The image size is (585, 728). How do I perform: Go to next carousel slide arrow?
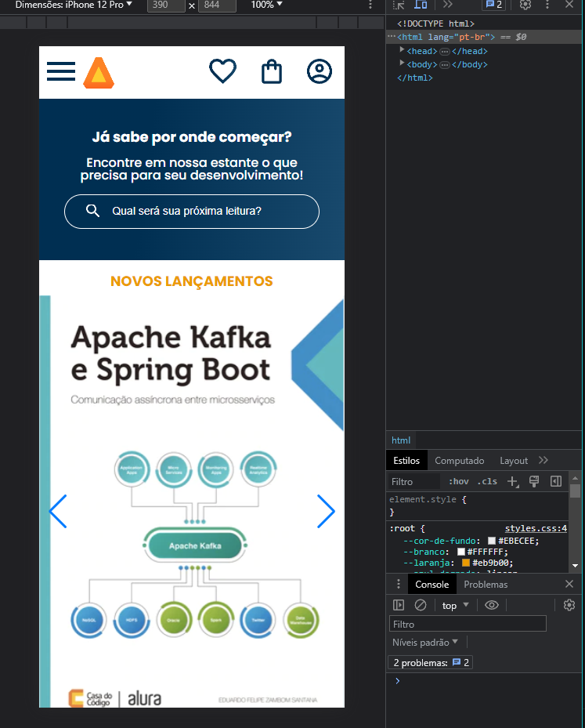tap(326, 511)
